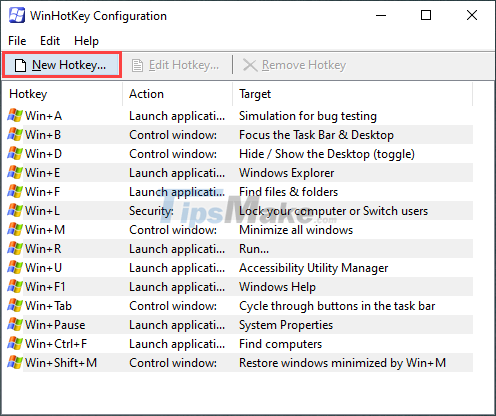The height and width of the screenshot is (416, 496).
Task: Click the Remove Hotkey toolbar button
Action: coord(295,65)
